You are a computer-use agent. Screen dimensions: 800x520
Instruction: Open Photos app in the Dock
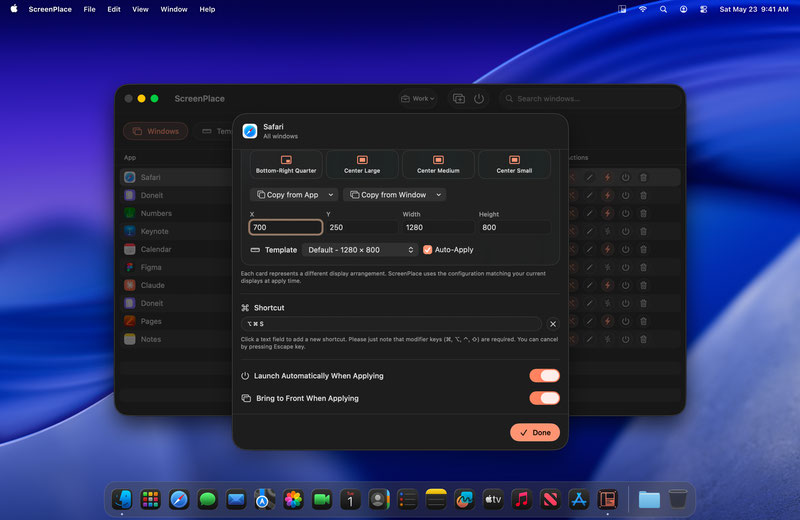click(x=293, y=499)
